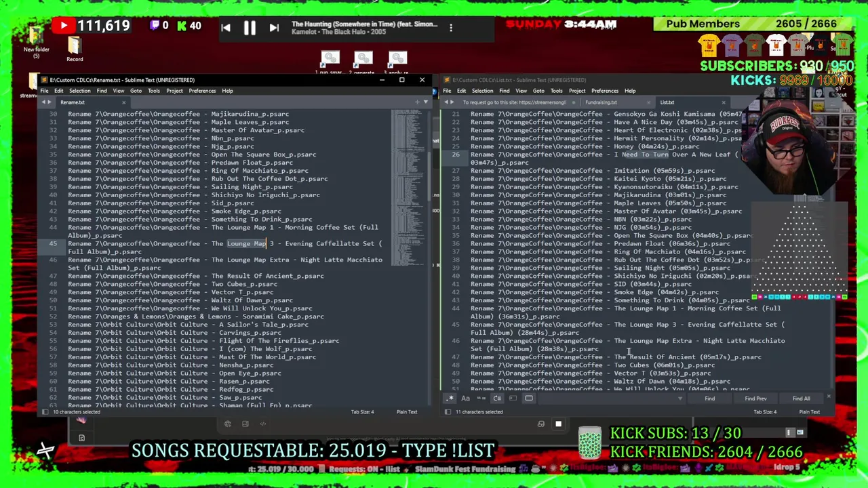Open Selection menu in Rename.txt window
This screenshot has width=868, height=488.
[79, 91]
